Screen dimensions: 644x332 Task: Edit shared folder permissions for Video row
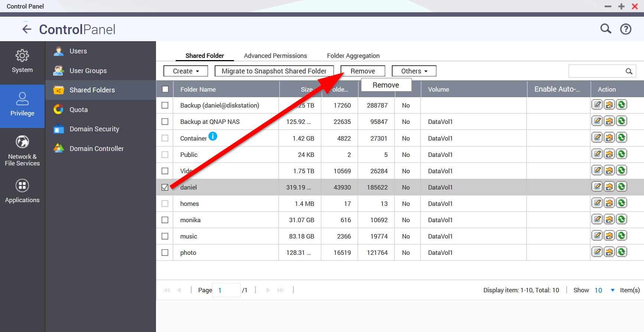609,170
